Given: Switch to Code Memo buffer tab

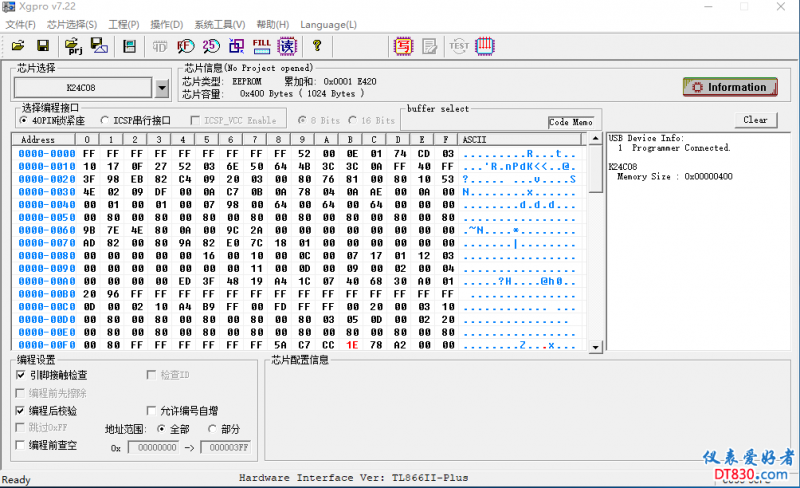Looking at the screenshot, I should point(572,122).
